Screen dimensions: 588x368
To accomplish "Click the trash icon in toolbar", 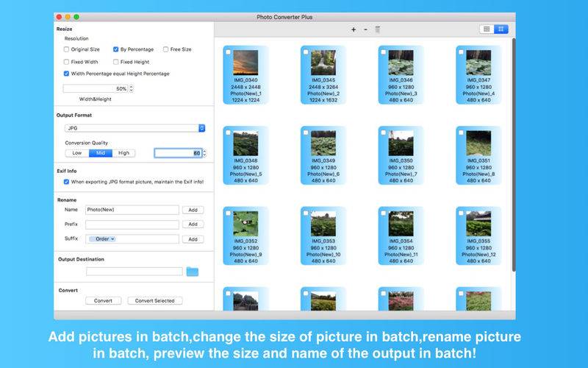I will click(378, 29).
